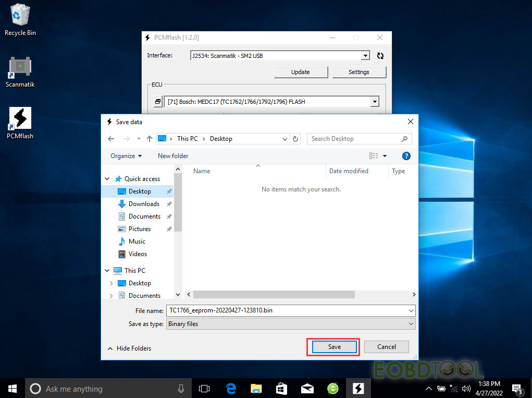Click the Back navigation arrow in dialog

click(x=111, y=139)
